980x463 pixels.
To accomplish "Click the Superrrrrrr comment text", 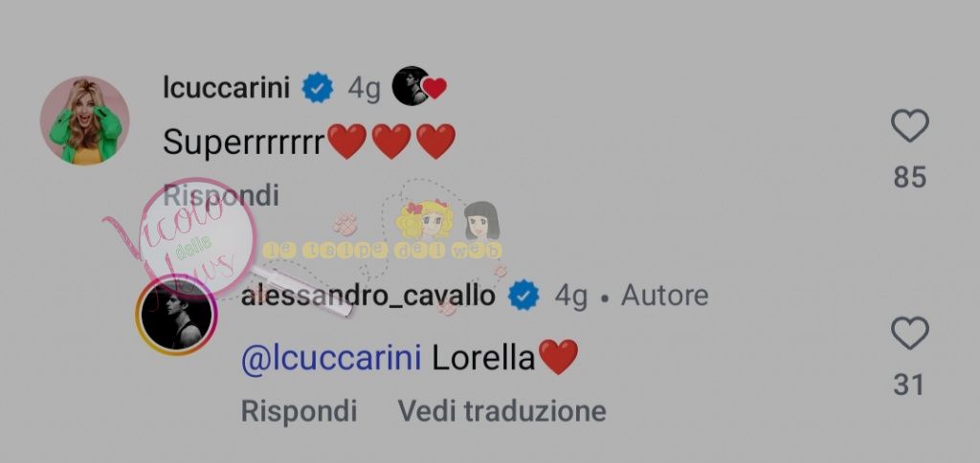I will tap(309, 142).
